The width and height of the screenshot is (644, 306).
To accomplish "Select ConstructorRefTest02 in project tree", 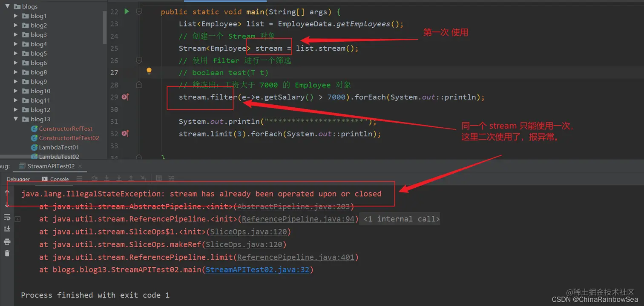I will [x=69, y=138].
